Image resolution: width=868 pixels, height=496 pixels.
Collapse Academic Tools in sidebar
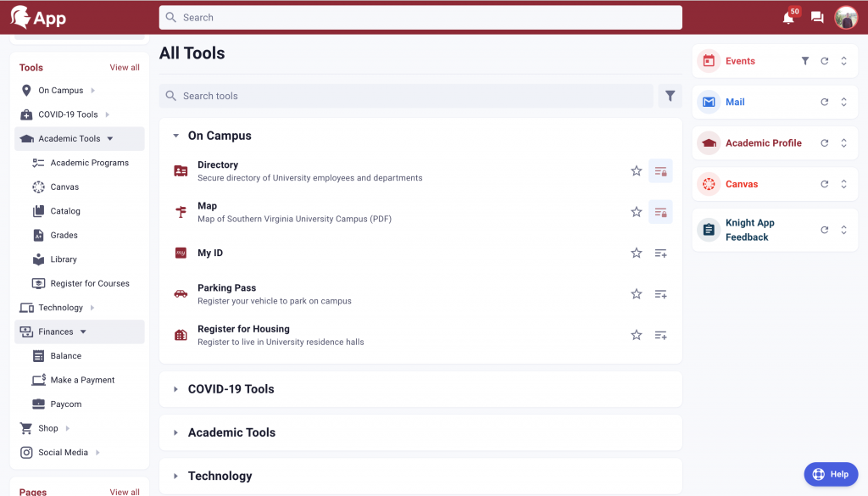coord(110,138)
